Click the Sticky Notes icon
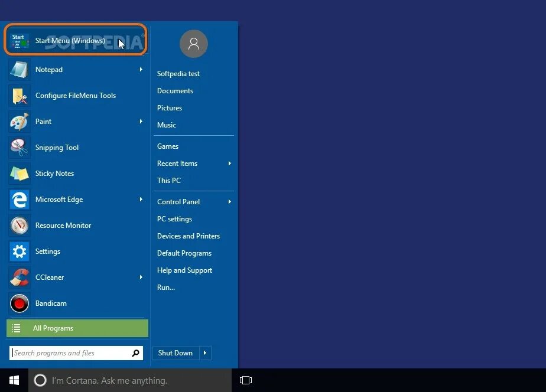The height and width of the screenshot is (392, 546). point(19,174)
